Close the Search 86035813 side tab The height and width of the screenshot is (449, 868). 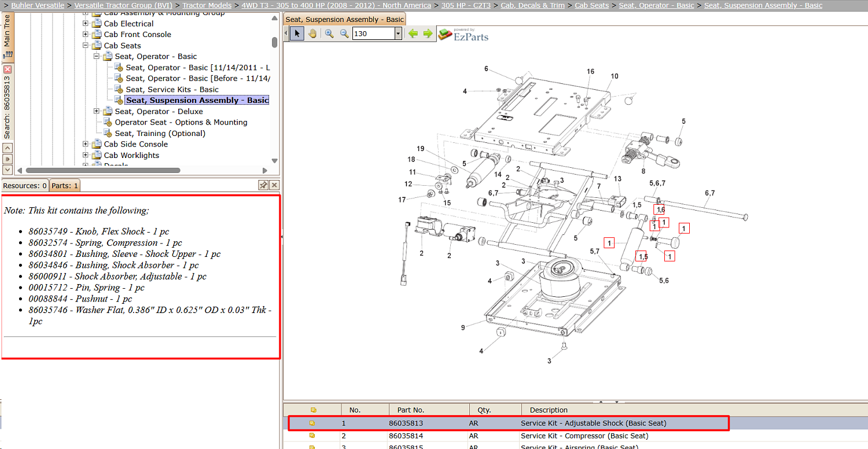tap(8, 69)
